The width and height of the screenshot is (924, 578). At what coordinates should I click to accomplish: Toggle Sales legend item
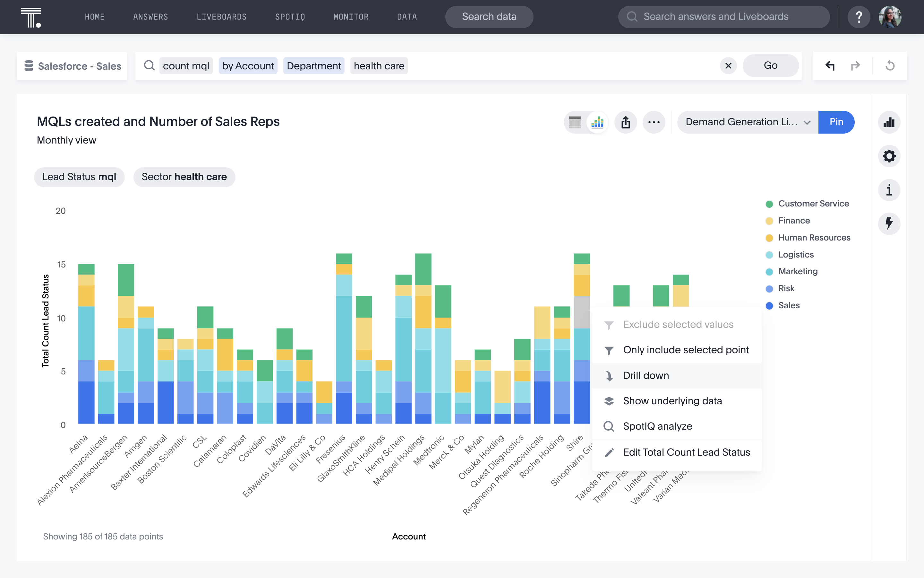782,305
